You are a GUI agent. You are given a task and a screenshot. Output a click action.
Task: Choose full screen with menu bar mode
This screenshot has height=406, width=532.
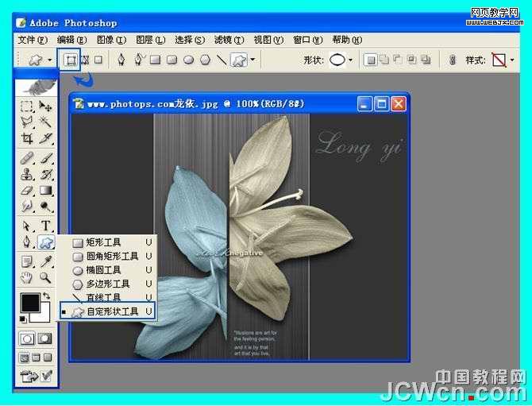(x=36, y=358)
